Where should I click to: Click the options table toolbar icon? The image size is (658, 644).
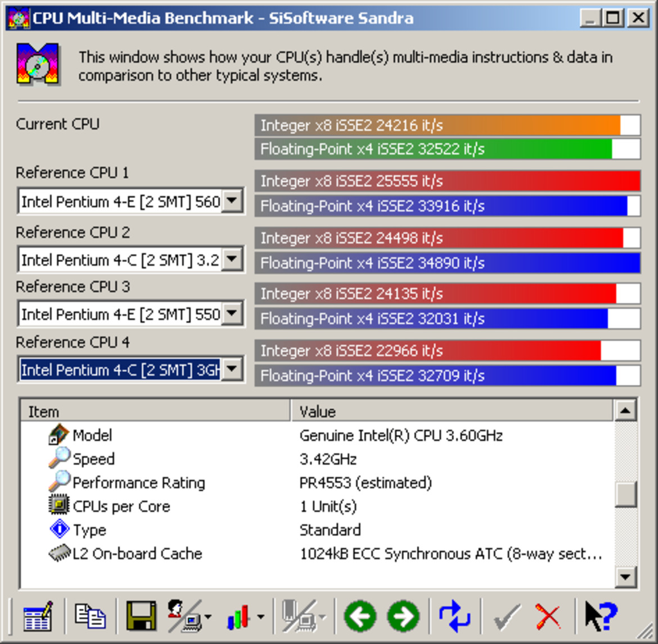click(x=38, y=616)
